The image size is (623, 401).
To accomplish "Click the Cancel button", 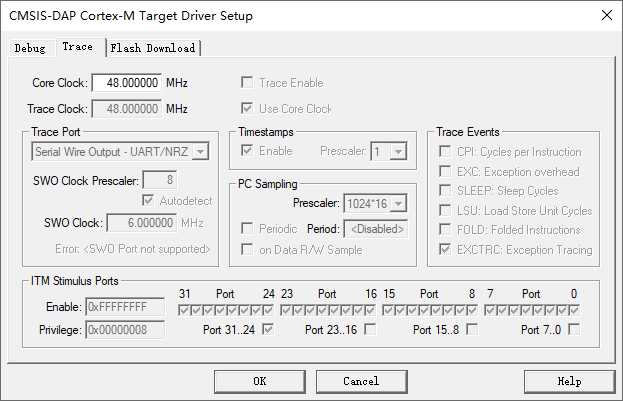I will 362,382.
